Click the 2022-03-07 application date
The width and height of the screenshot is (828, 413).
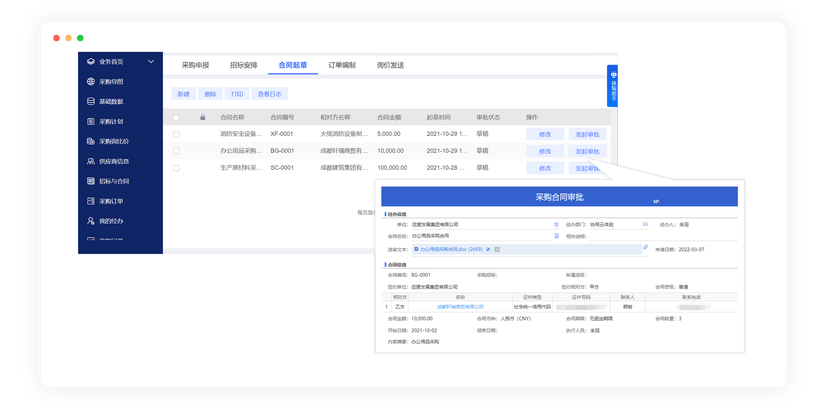(691, 249)
